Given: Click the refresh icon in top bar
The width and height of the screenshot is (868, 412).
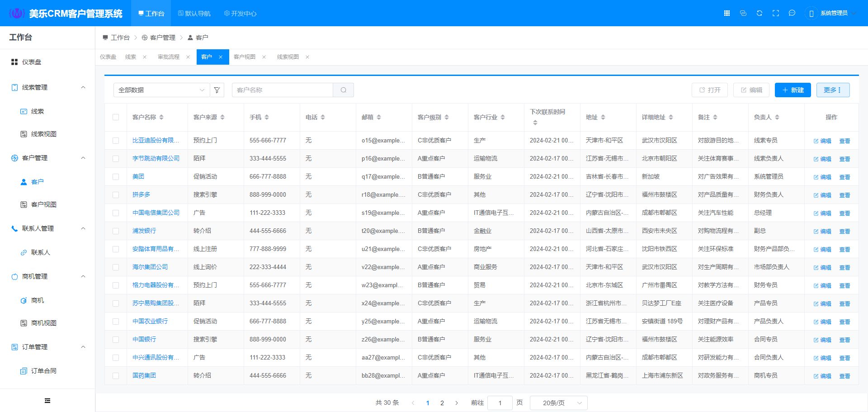Looking at the screenshot, I should point(759,13).
